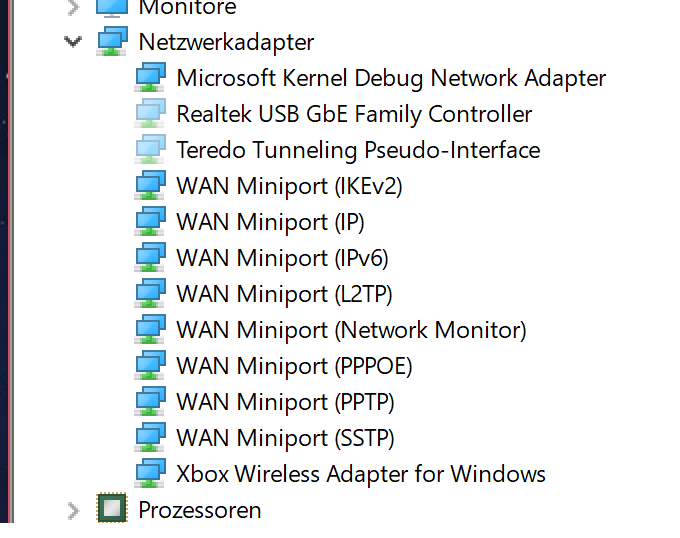Click the Microsoft Kernel Debug adapter icon

pyautogui.click(x=150, y=77)
